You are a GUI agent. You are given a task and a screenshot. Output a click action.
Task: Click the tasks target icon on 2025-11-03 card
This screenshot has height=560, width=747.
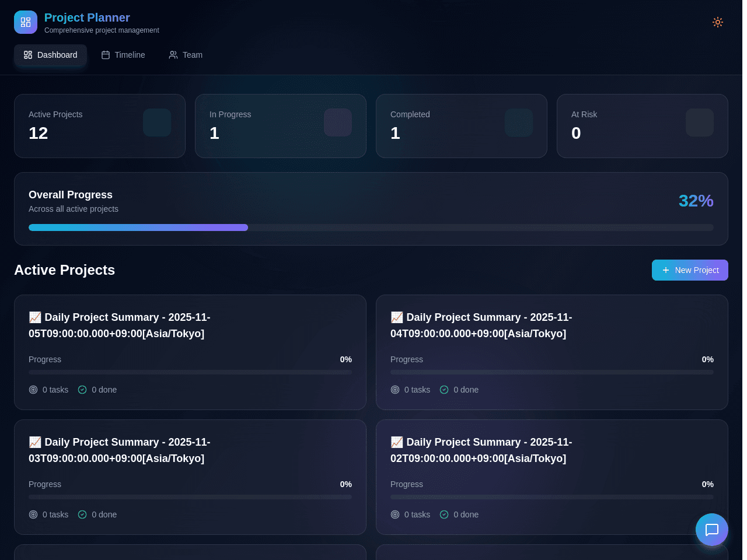tap(33, 514)
